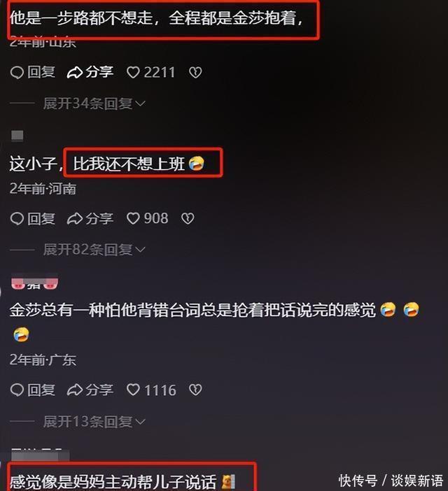Tap the broken-heart icon beside 1116
The image size is (448, 491).
pos(195,390)
